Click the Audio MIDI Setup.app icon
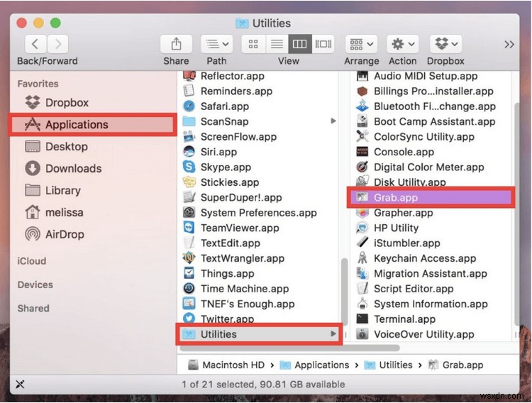Image resolution: width=532 pixels, height=403 pixels. [362, 76]
